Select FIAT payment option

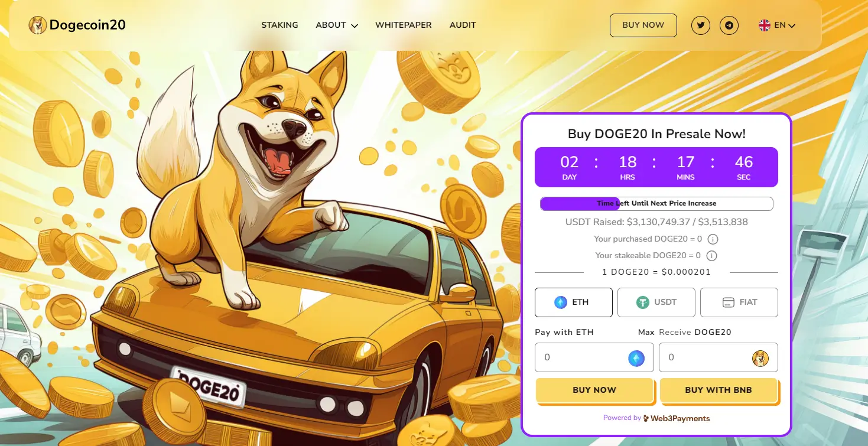tap(739, 302)
